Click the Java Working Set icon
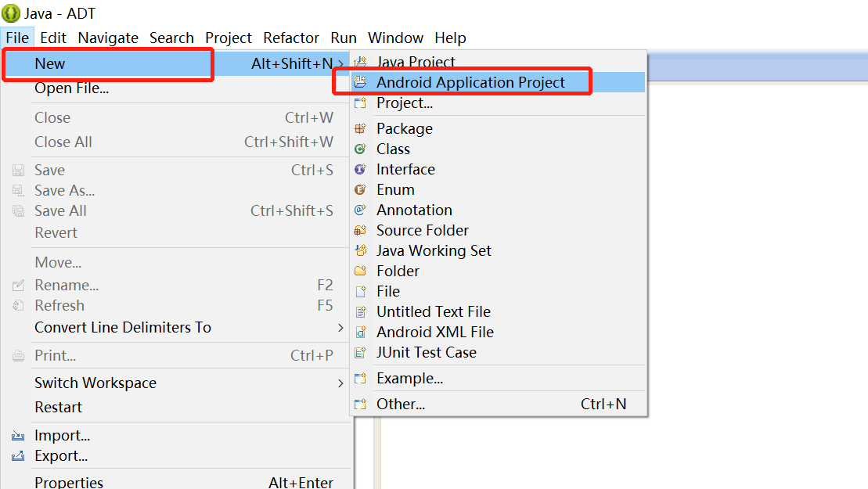 coord(360,250)
